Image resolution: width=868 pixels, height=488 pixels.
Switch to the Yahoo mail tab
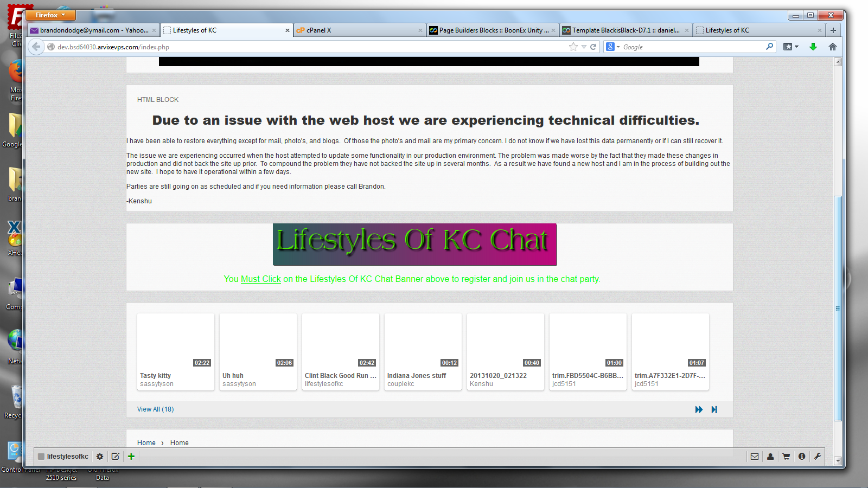[92, 30]
